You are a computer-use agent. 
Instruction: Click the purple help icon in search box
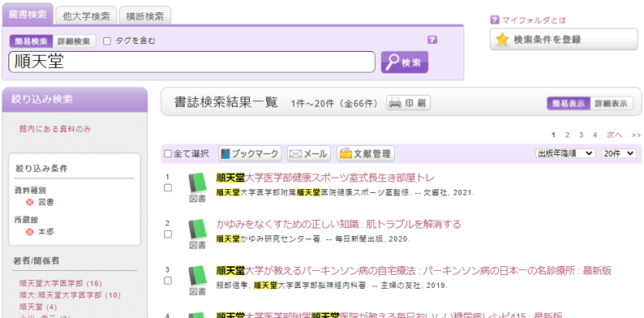432,40
